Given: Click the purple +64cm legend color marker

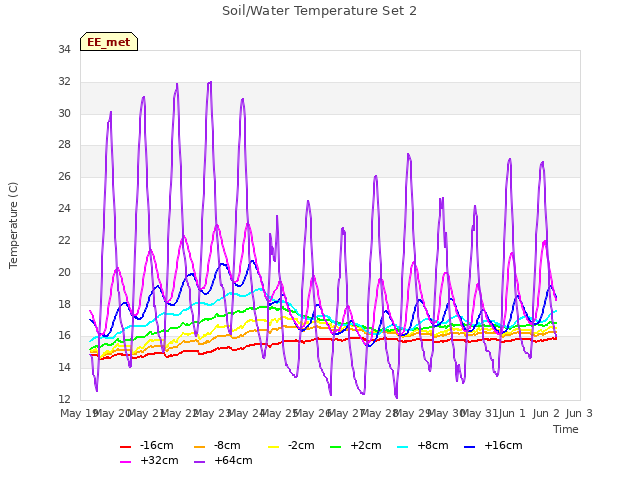Looking at the screenshot, I should click(x=200, y=462).
